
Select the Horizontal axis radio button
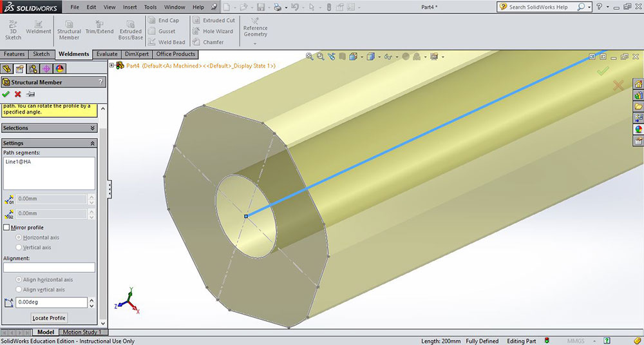coord(19,237)
